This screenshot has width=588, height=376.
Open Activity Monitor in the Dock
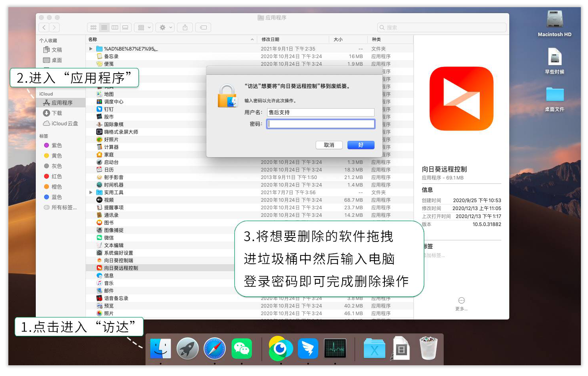(x=335, y=349)
